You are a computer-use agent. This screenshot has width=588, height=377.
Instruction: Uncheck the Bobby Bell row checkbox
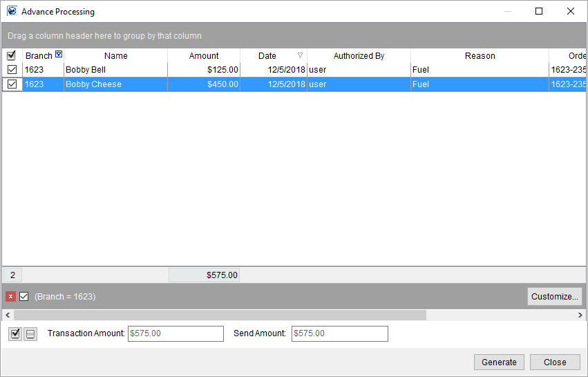pyautogui.click(x=11, y=70)
